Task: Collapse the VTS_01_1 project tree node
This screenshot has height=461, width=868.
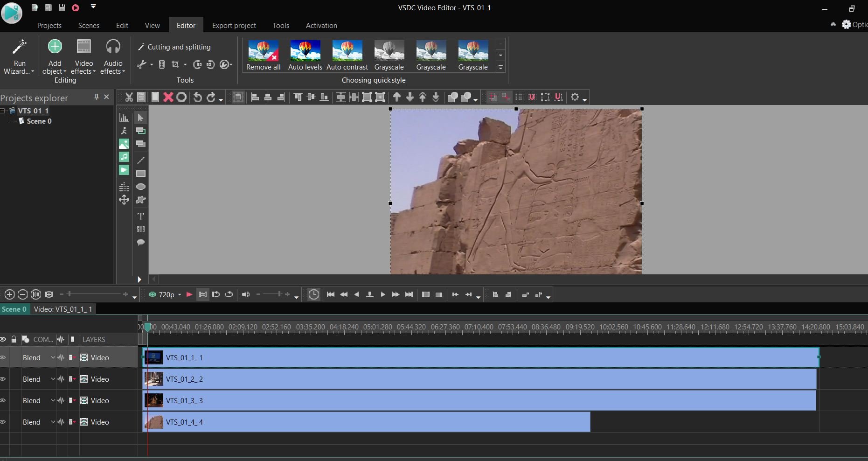Action: point(3,111)
